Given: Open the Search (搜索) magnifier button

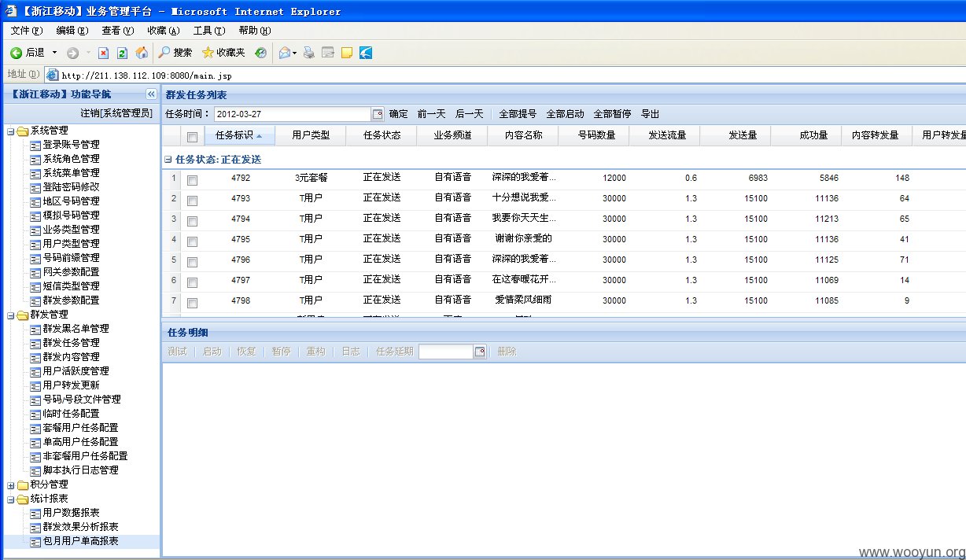Looking at the screenshot, I should [x=175, y=53].
